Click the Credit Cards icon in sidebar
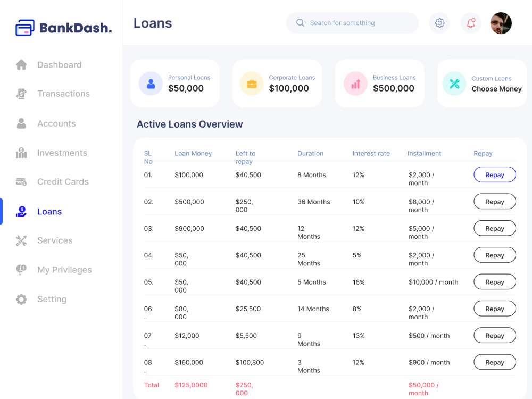 (x=21, y=182)
